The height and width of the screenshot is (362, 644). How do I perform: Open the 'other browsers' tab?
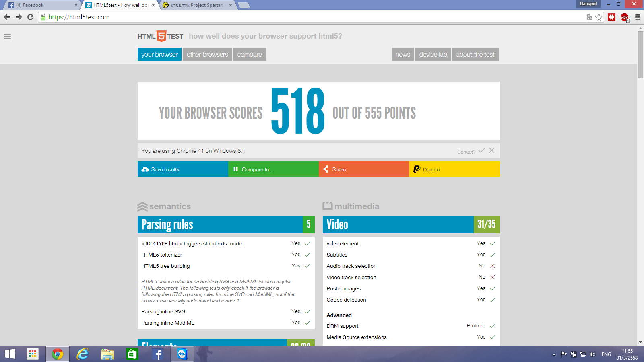[207, 54]
